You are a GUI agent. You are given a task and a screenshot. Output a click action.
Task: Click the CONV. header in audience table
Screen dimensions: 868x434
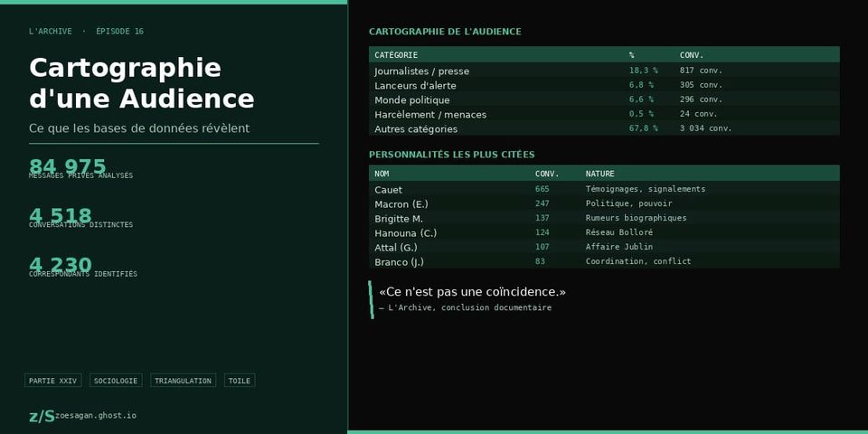pyautogui.click(x=692, y=55)
